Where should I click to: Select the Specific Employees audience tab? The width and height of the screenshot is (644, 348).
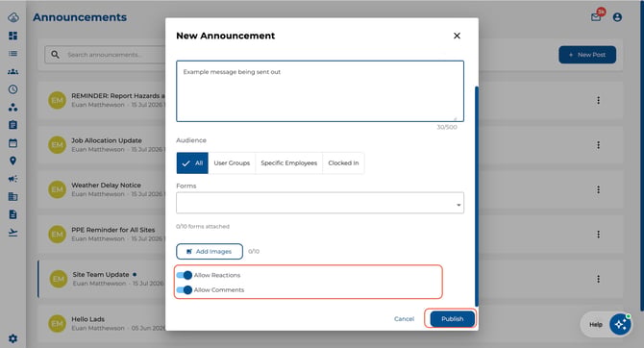click(x=288, y=163)
